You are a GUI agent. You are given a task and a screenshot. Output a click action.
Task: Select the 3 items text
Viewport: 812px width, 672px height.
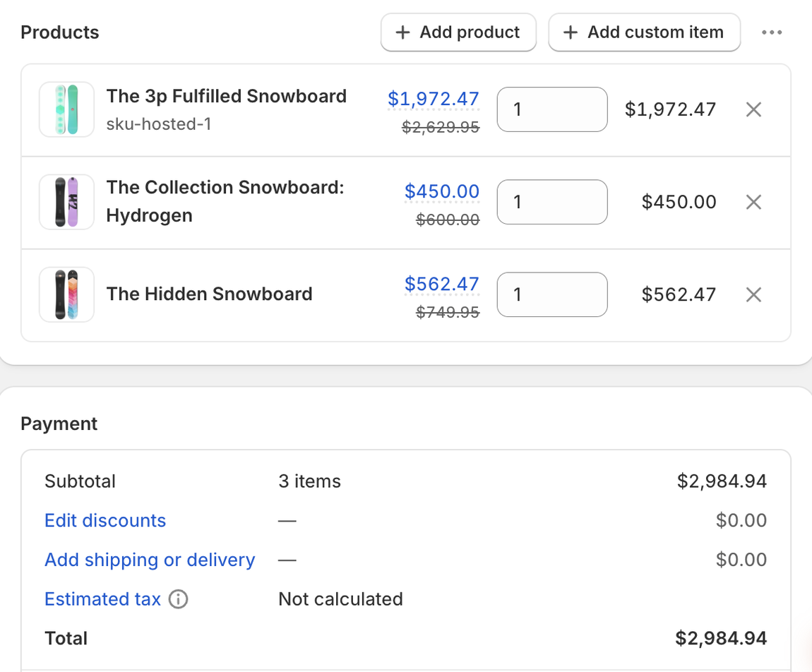(x=310, y=481)
